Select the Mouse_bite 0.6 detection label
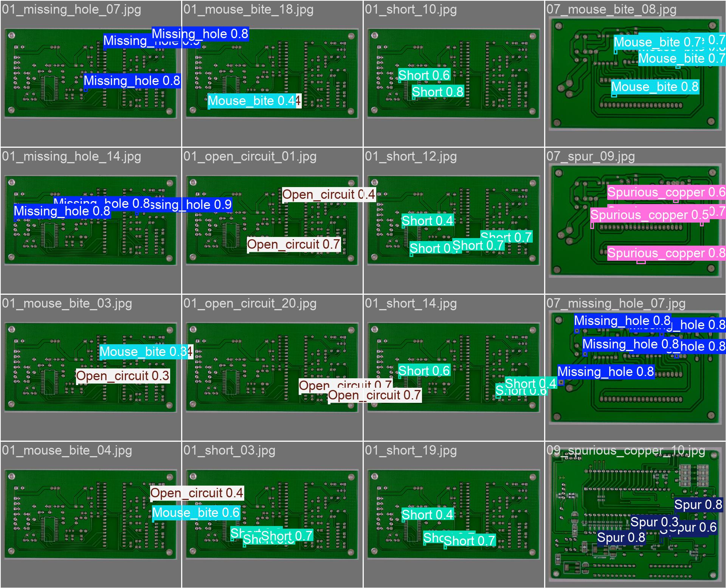 (x=196, y=513)
